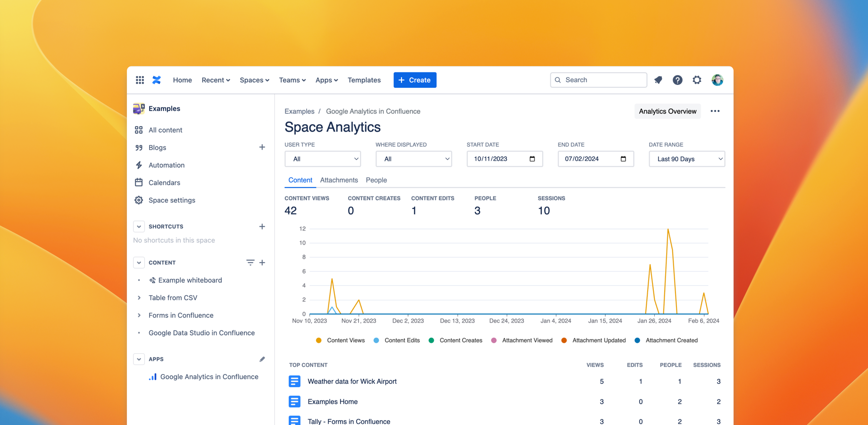The height and width of the screenshot is (425, 868).
Task: Open the app switcher grid icon
Action: point(140,80)
